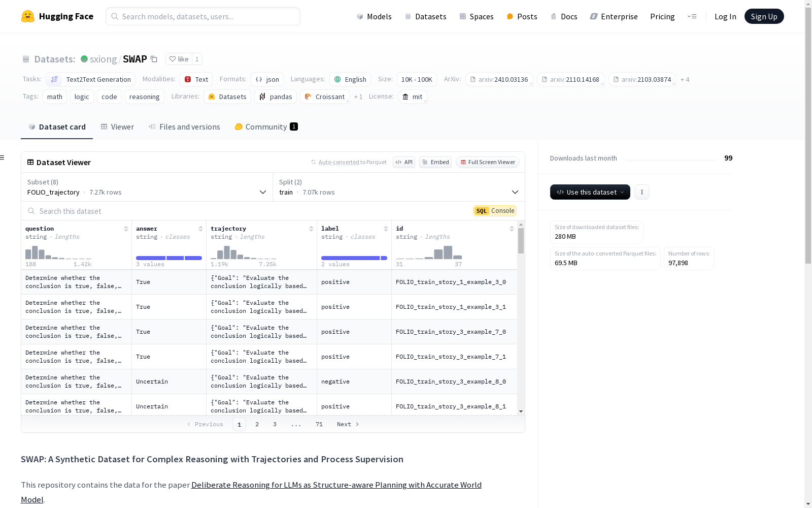Go to Datasets in top navigation
This screenshot has height=508, width=812.
pos(425,16)
